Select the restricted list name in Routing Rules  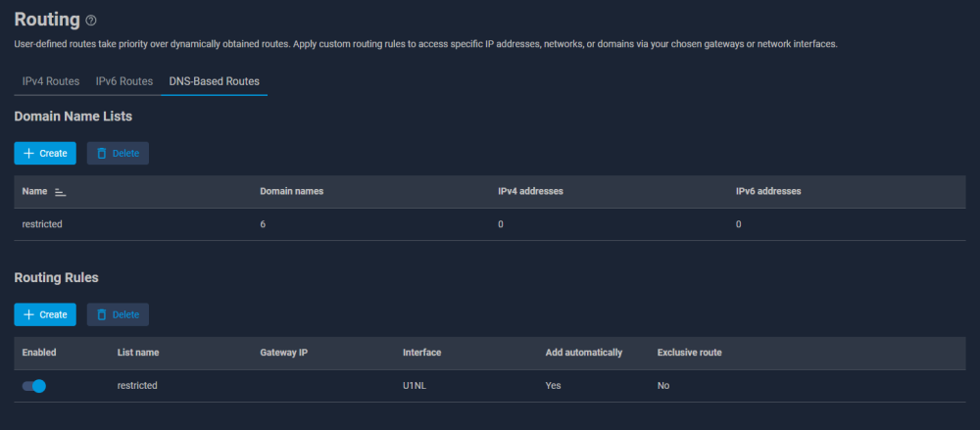pos(137,386)
